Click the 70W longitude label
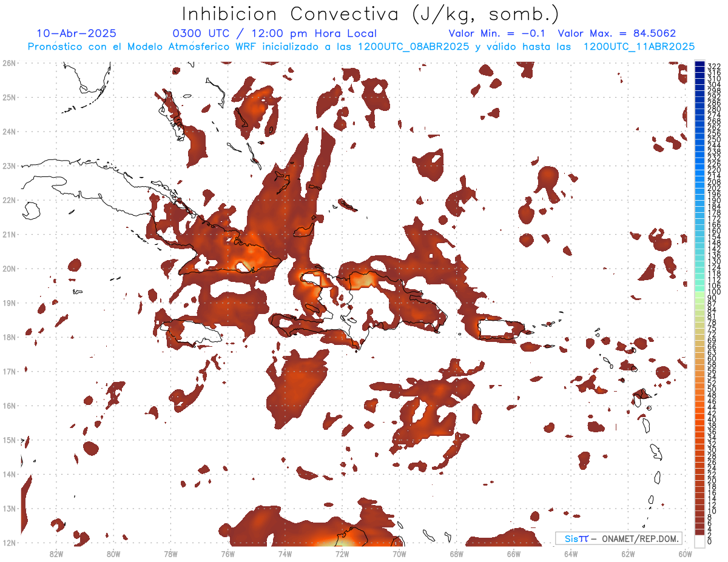Viewport: 728px width, 562px height. coord(399,554)
